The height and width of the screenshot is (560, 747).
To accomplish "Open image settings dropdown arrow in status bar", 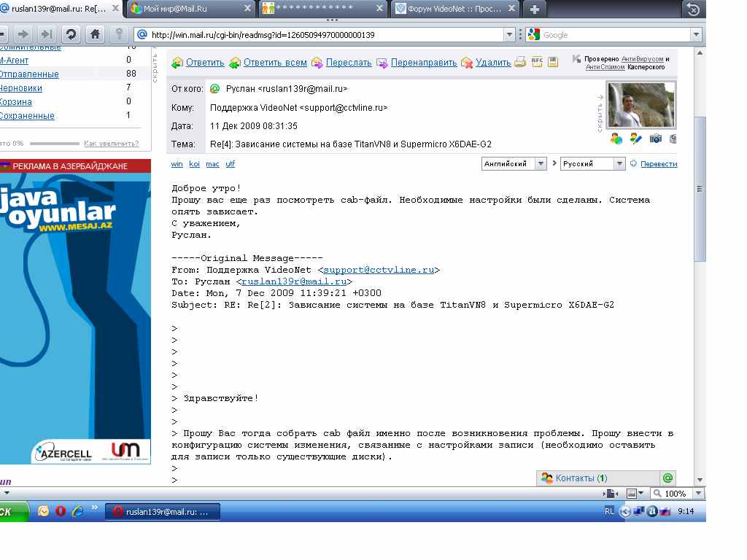I will pos(641,494).
